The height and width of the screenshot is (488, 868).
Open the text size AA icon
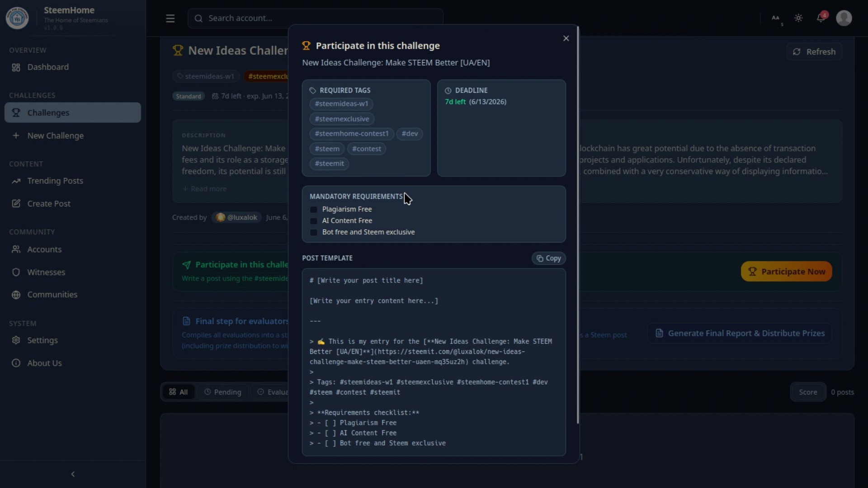pos(776,18)
